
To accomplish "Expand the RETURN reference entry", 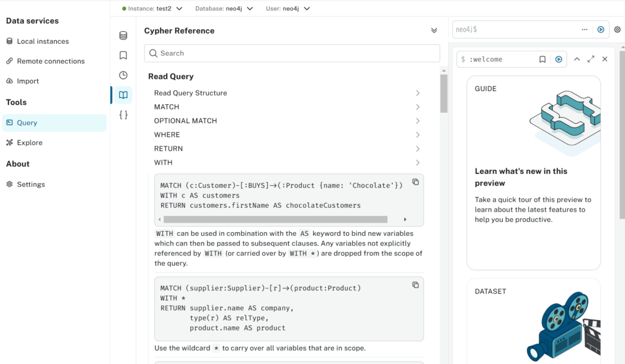I will (287, 149).
